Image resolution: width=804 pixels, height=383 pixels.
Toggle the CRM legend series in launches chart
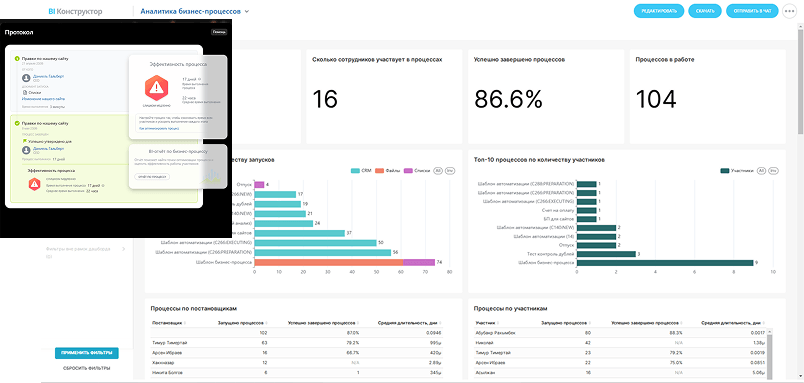click(361, 171)
